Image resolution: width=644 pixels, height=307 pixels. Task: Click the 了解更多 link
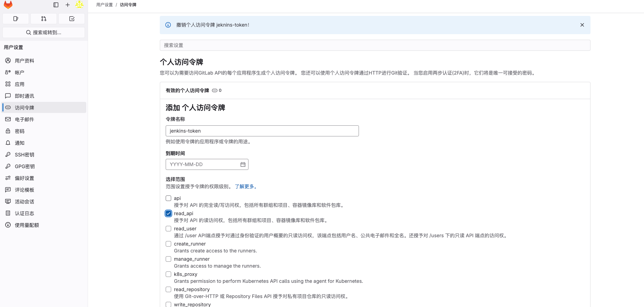(x=245, y=186)
